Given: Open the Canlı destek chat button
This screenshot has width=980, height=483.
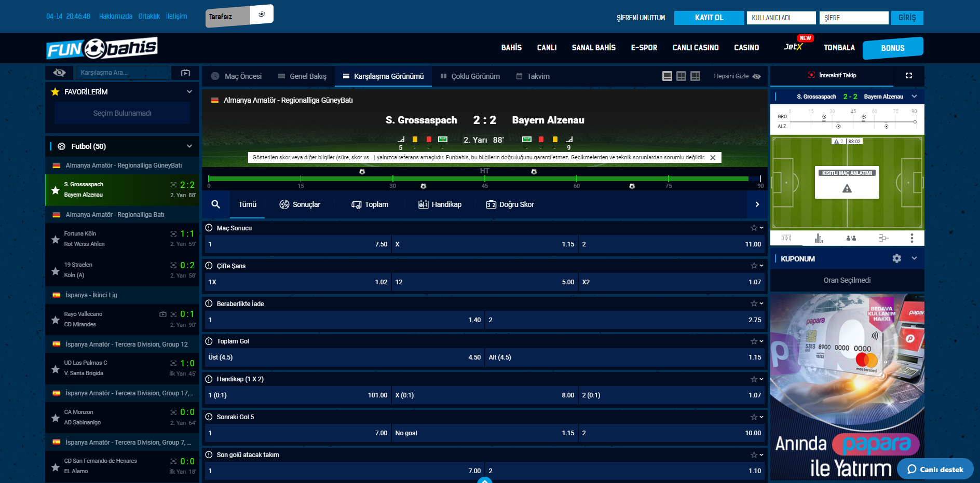Looking at the screenshot, I should click(935, 470).
